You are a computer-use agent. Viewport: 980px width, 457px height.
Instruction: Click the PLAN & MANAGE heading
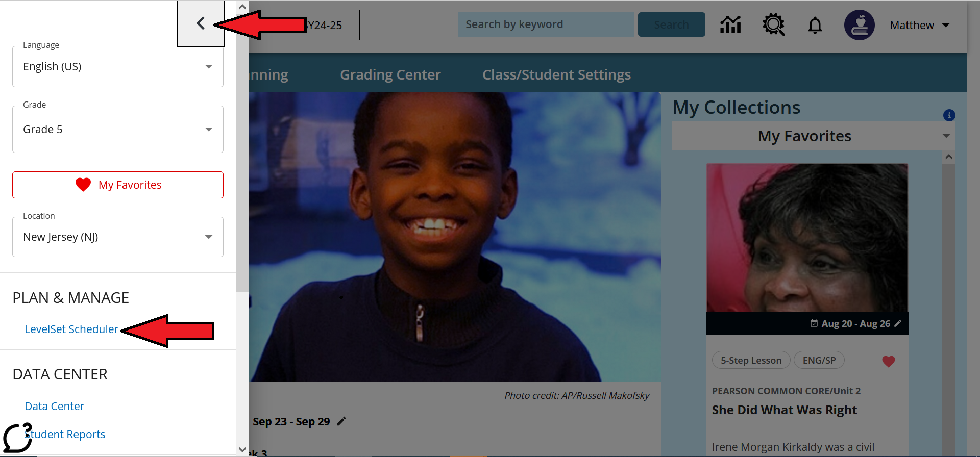click(x=71, y=298)
